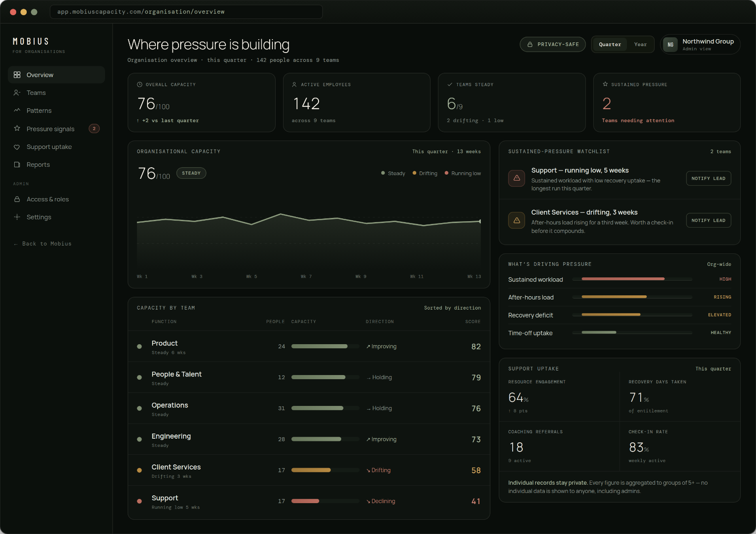Click the clock icon on Overall Capacity card
Screen dimensions: 756x534
click(x=140, y=85)
